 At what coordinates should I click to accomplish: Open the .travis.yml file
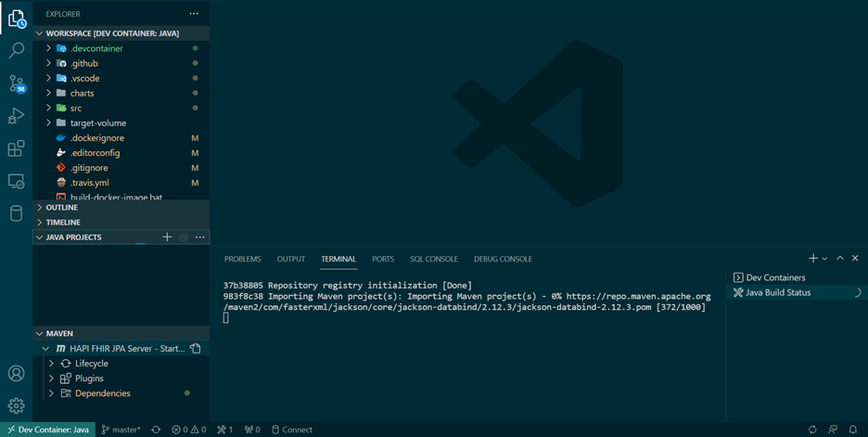tap(89, 183)
